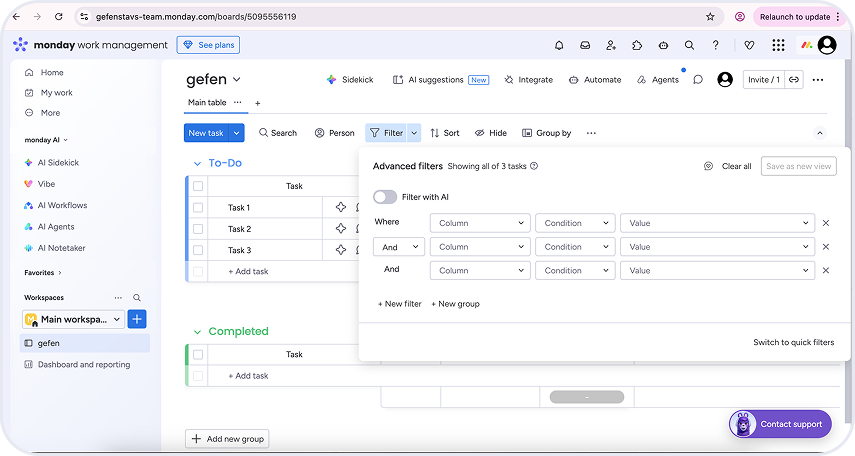Click the heart icon in top bar

pyautogui.click(x=749, y=45)
